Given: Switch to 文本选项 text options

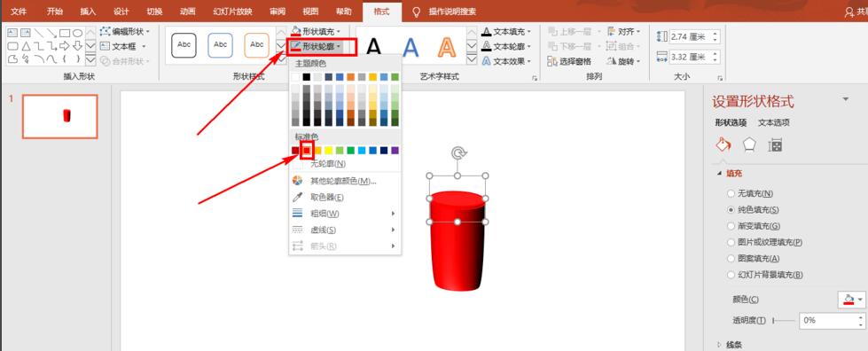Looking at the screenshot, I should [x=774, y=122].
